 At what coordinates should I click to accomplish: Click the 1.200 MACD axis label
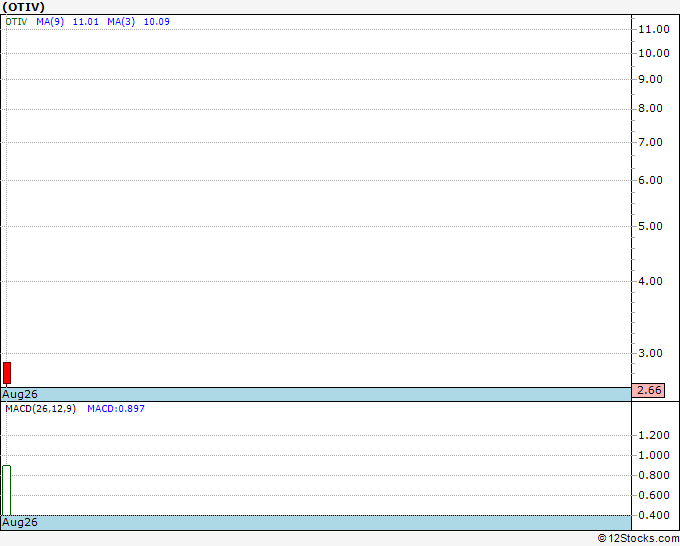pyautogui.click(x=654, y=435)
